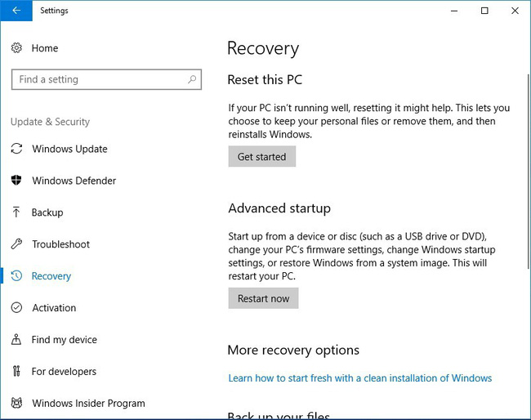
Task: Click the Advanced startup heading
Action: (279, 208)
